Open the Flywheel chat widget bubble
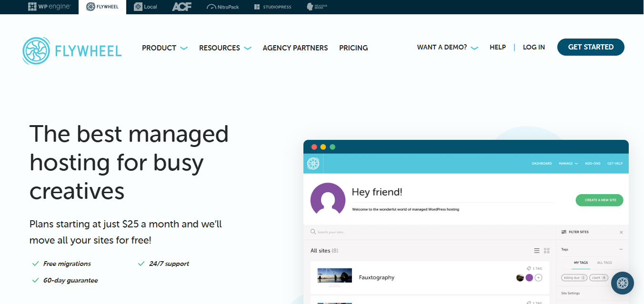Viewport: 644px width, 304px height. (x=623, y=283)
